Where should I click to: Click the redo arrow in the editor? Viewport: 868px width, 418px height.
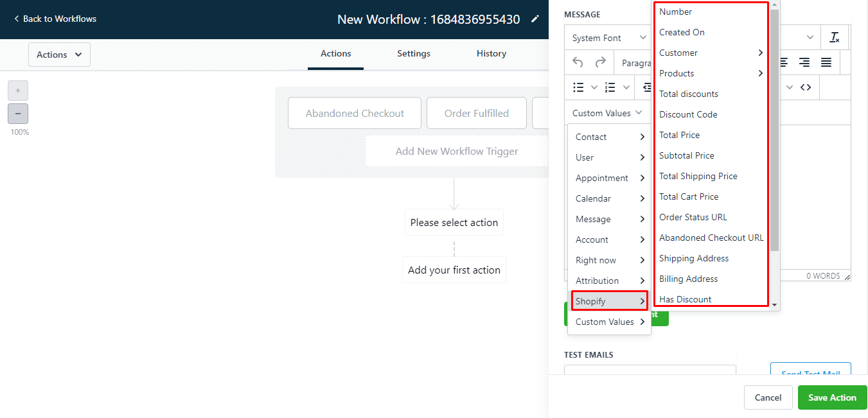600,62
